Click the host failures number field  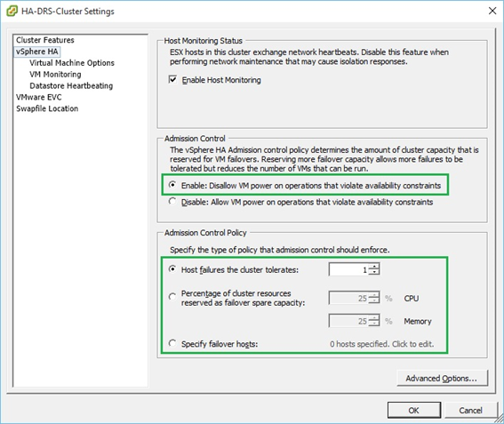click(x=348, y=269)
